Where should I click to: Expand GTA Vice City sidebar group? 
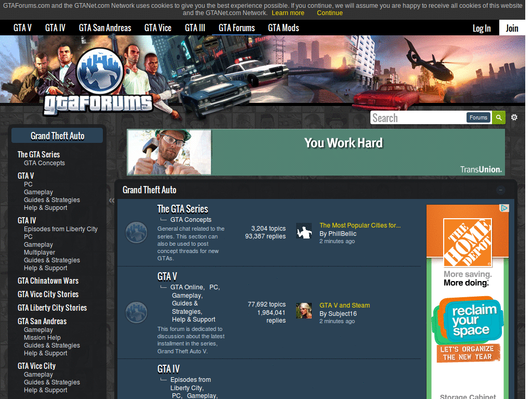[36, 365]
